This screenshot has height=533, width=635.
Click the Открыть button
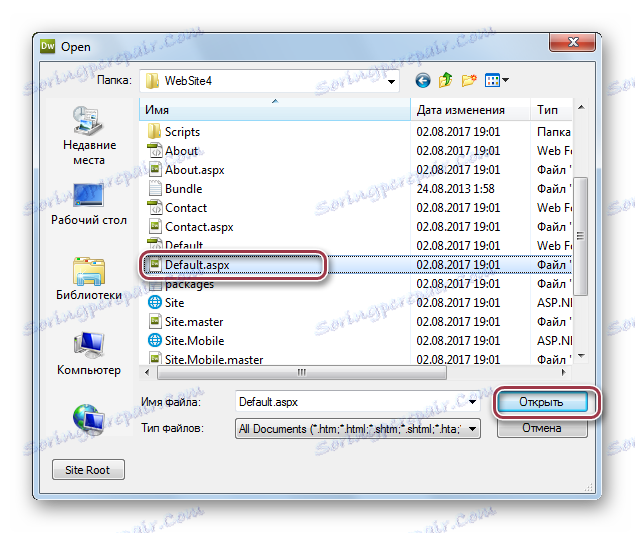click(x=542, y=402)
